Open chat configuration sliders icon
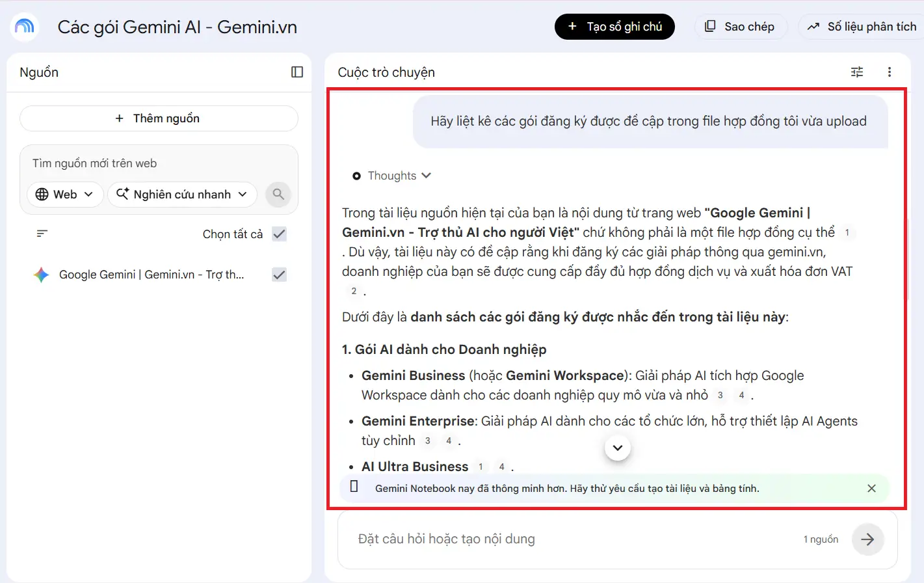Image resolution: width=924 pixels, height=583 pixels. click(x=857, y=72)
